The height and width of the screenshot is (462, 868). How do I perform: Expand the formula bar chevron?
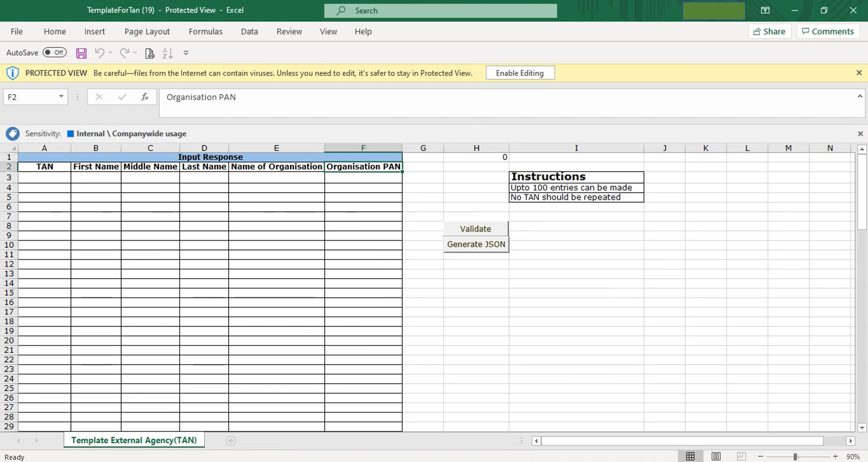click(860, 97)
